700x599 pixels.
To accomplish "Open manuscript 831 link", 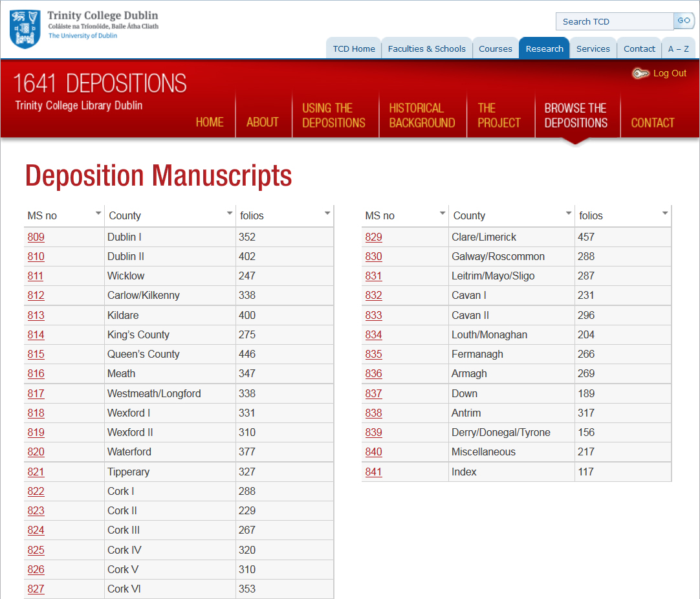I will tap(374, 276).
